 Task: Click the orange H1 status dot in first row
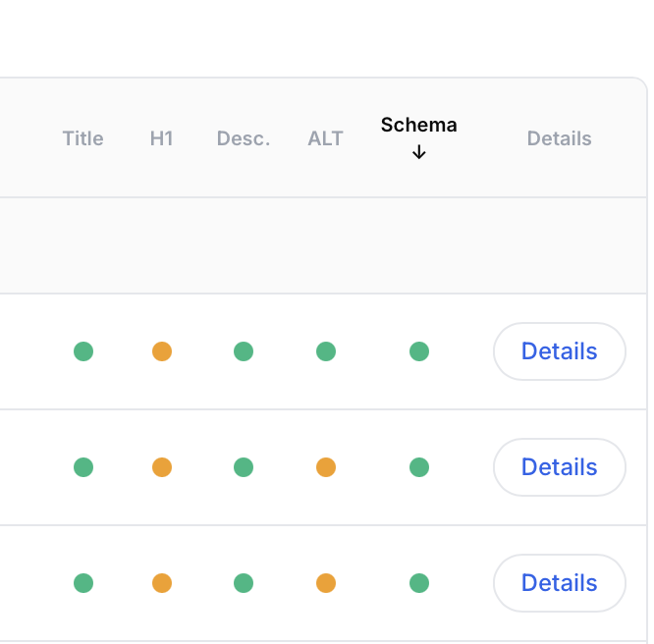[x=162, y=351]
